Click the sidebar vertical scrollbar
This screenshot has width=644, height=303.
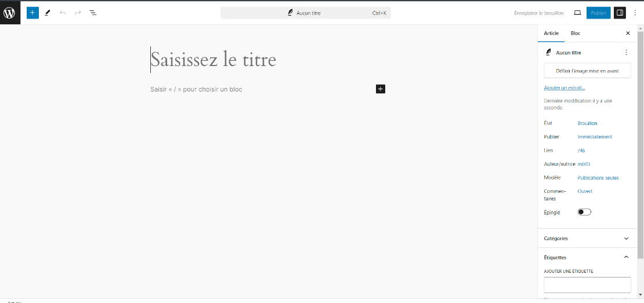pos(641,144)
